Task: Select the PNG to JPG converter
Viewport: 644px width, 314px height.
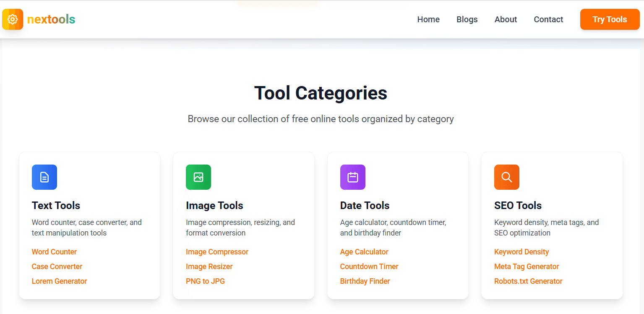Action: click(205, 281)
